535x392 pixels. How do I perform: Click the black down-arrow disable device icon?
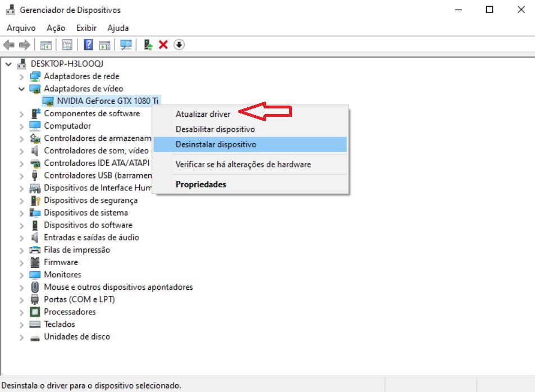click(x=179, y=45)
